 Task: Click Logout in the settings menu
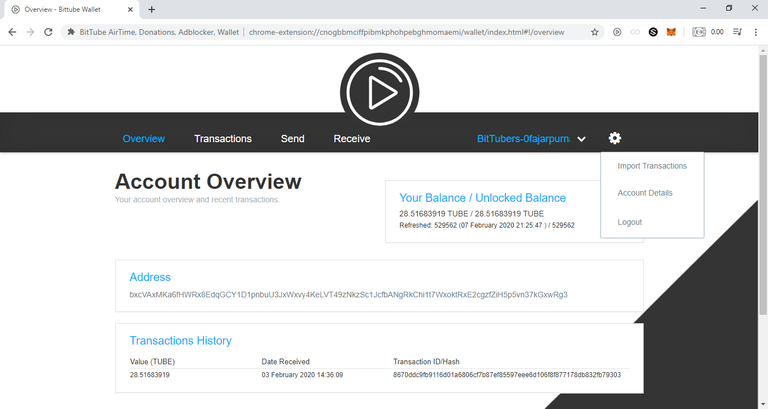tap(630, 222)
